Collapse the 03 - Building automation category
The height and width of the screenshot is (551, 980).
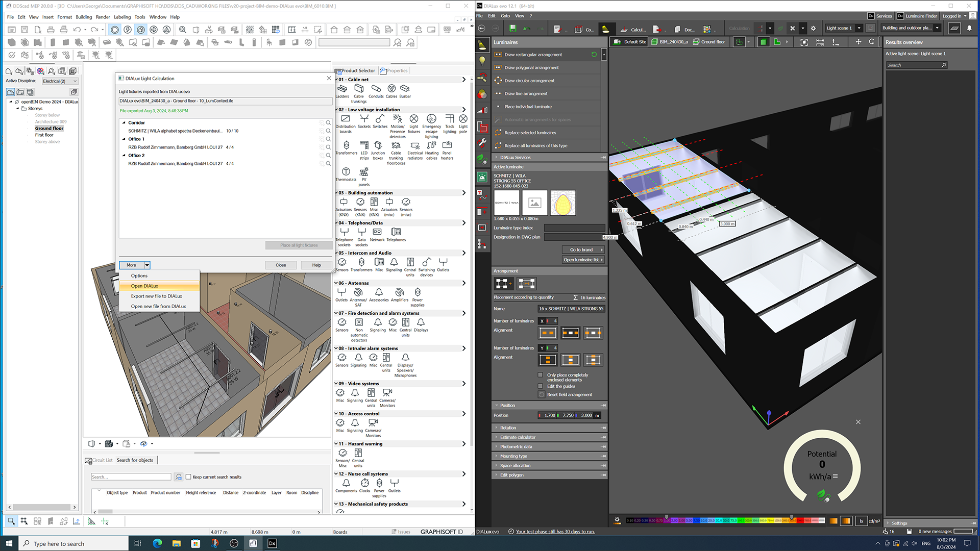pos(336,193)
